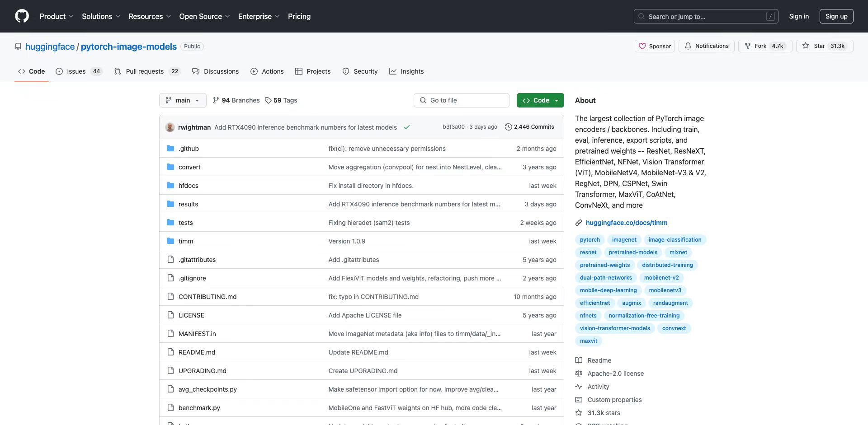Click the b3f3a00 commit hash

pos(453,127)
